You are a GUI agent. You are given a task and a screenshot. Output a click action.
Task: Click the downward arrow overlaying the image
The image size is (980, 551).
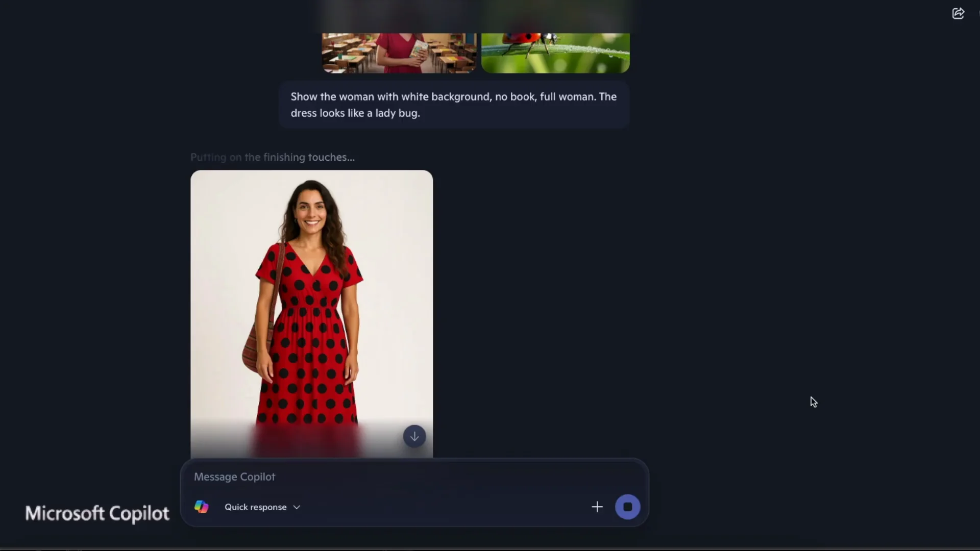(414, 436)
